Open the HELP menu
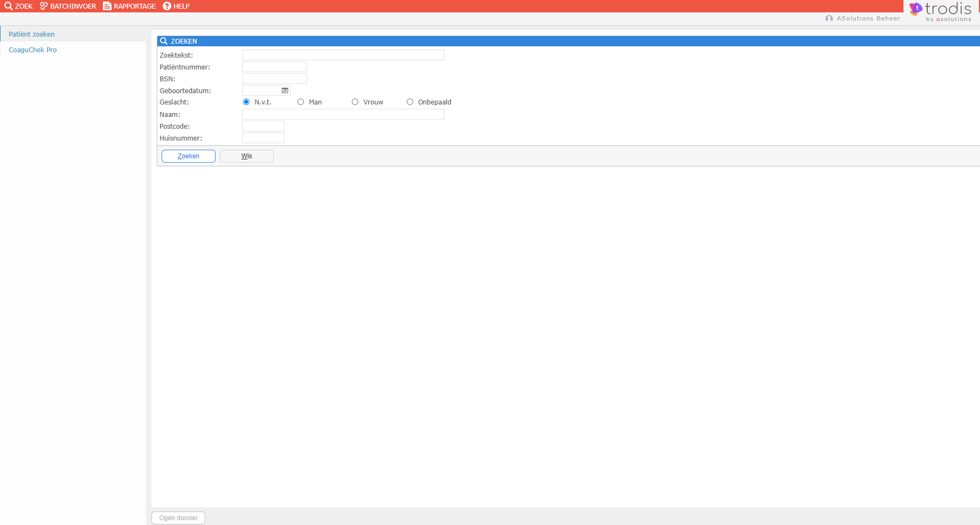 tap(176, 6)
